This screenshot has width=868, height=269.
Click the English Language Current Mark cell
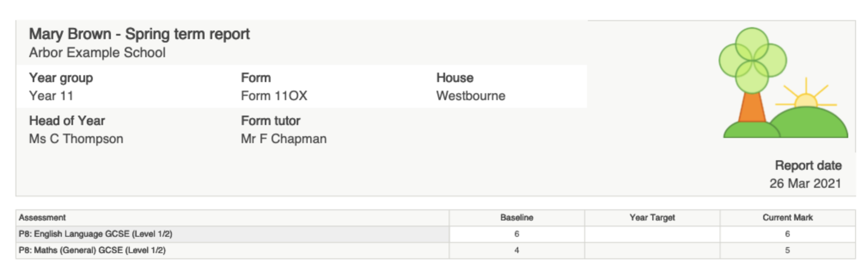point(787,234)
